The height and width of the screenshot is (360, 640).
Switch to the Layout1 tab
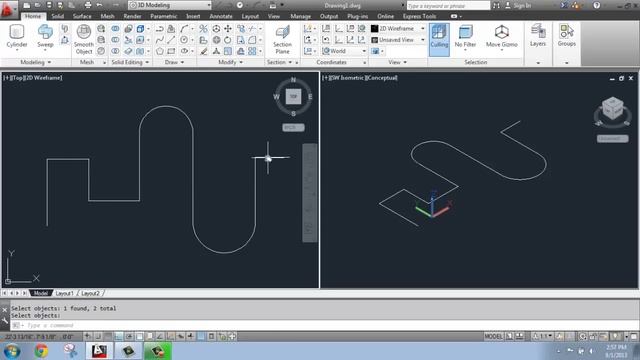pyautogui.click(x=64, y=293)
